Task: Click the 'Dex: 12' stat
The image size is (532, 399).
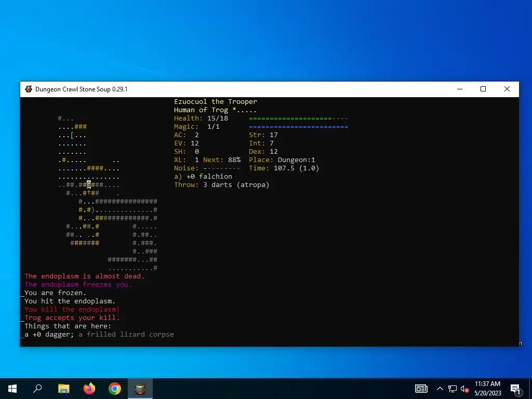Action: pos(263,152)
